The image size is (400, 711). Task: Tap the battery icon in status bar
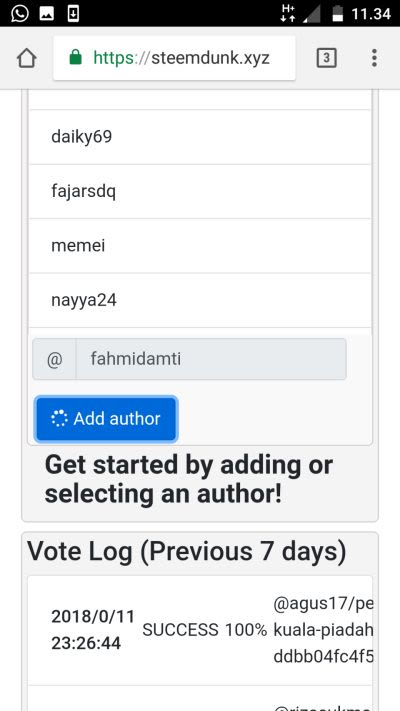tap(337, 13)
